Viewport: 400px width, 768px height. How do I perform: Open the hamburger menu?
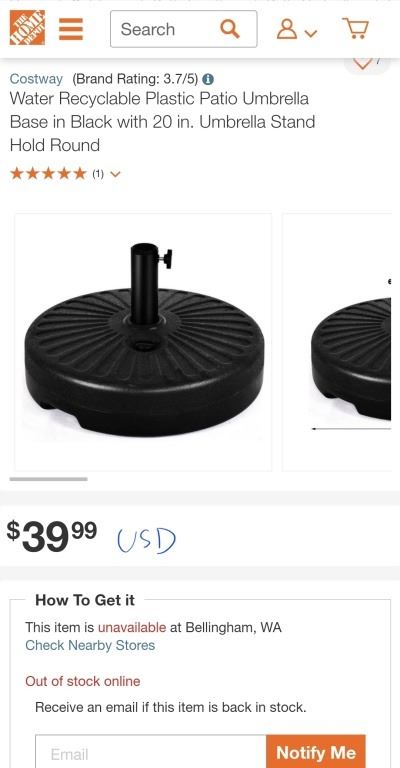[71, 29]
